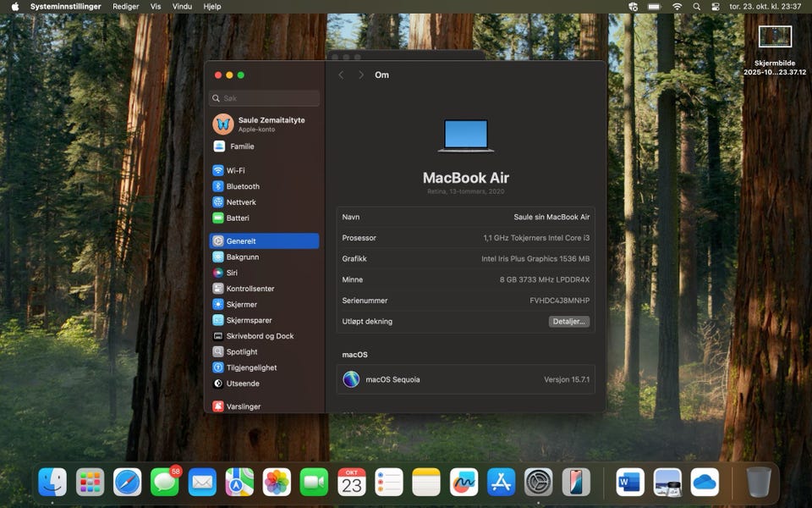Open Saule Zemaitaityte Apple-konto

[264, 124]
